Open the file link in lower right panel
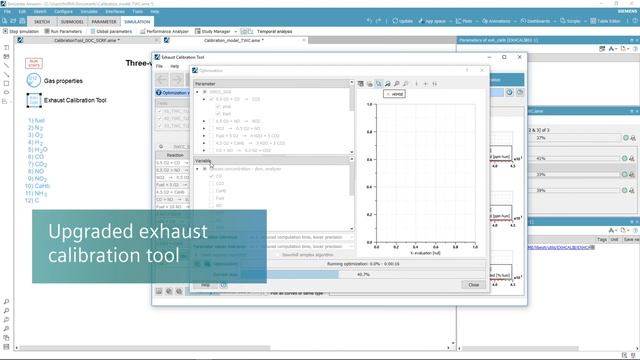Image resolution: width=640 pixels, height=360 pixels. pyautogui.click(x=560, y=247)
